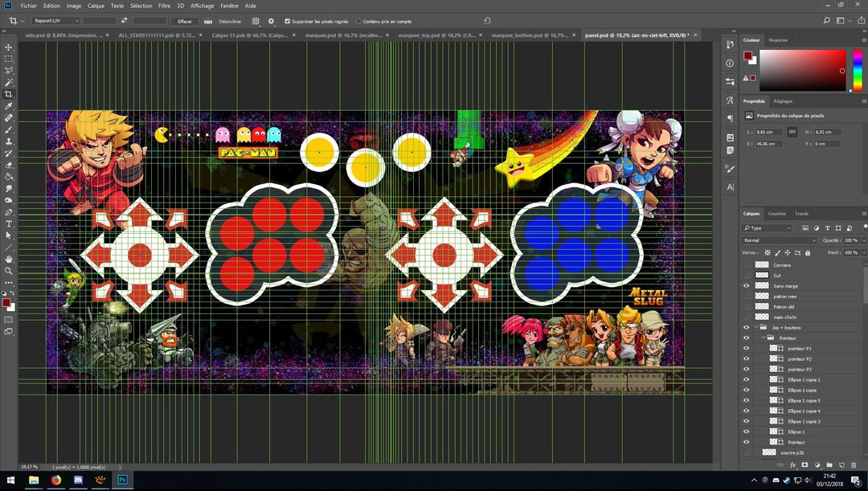Viewport: 868px width, 491px height.
Task: Open the Filtre menu
Action: pyautogui.click(x=165, y=6)
